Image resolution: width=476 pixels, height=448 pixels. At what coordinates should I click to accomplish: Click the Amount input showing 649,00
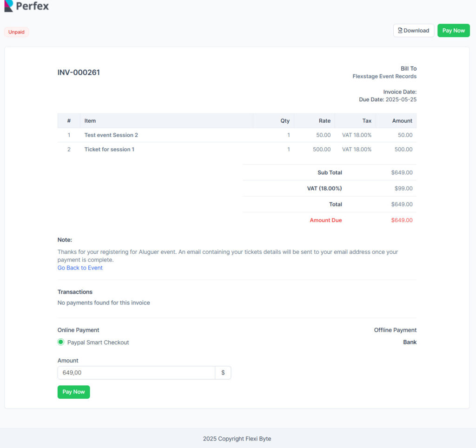tap(136, 372)
